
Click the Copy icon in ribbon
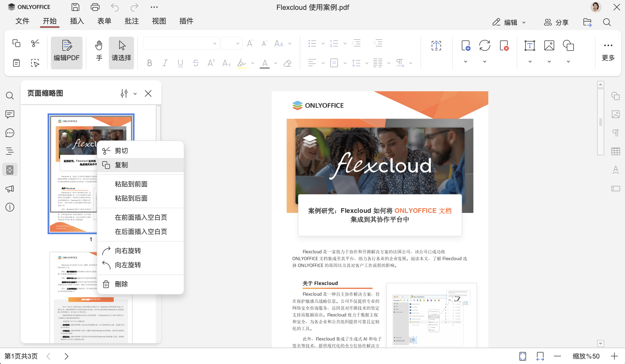pos(16,43)
